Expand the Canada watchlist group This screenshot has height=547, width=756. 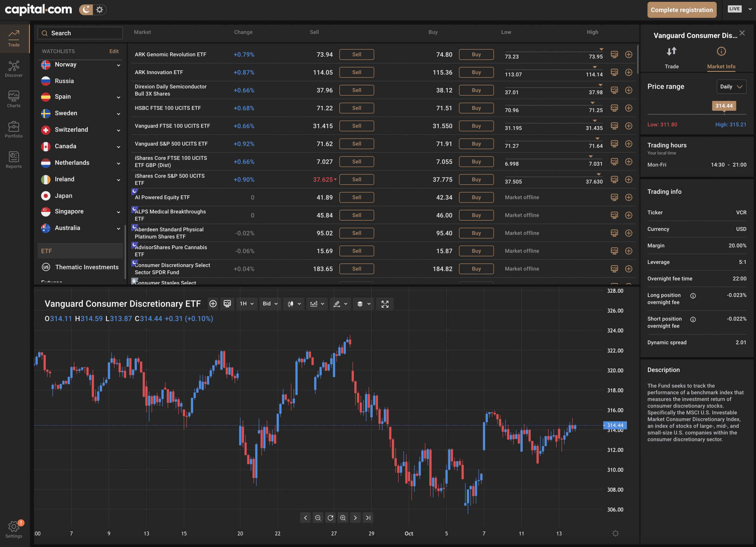click(x=118, y=147)
